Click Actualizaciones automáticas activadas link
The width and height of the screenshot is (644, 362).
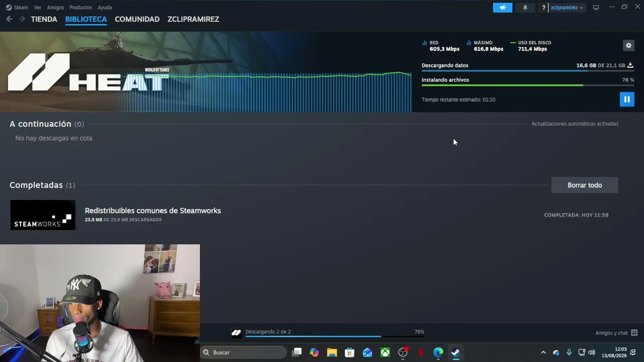[x=575, y=124]
